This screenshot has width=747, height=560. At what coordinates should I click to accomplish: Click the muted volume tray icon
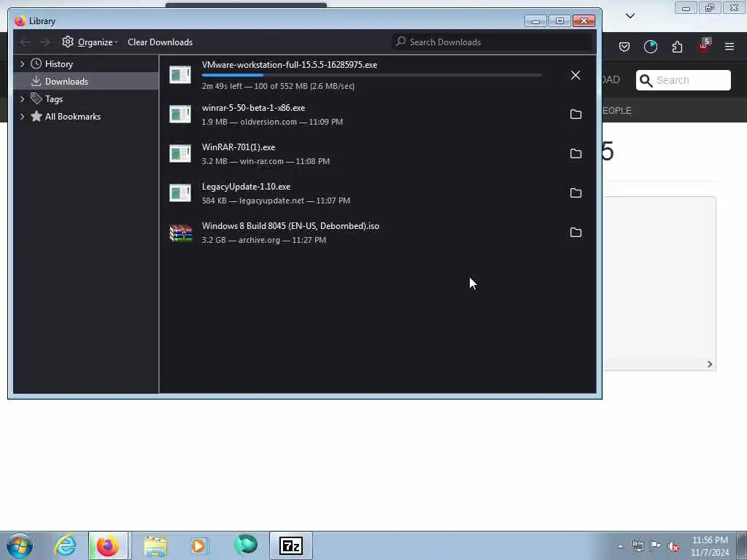673,547
